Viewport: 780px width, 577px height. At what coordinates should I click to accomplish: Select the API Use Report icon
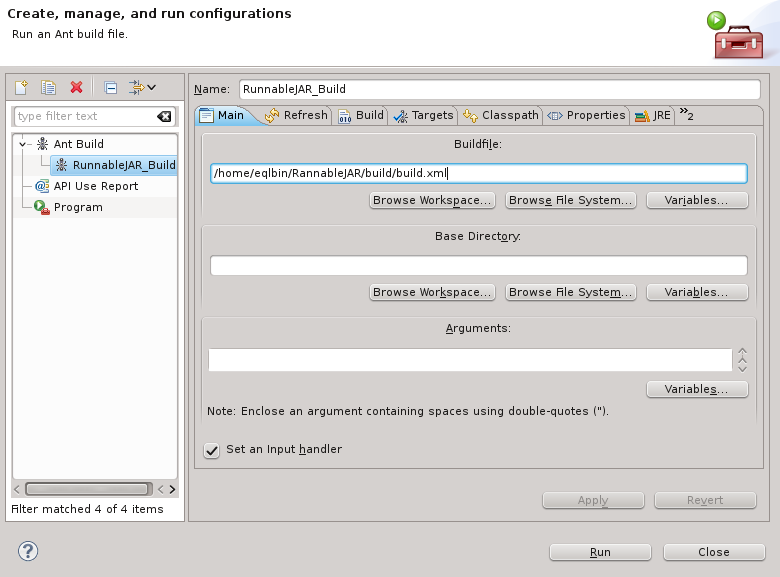pos(42,186)
